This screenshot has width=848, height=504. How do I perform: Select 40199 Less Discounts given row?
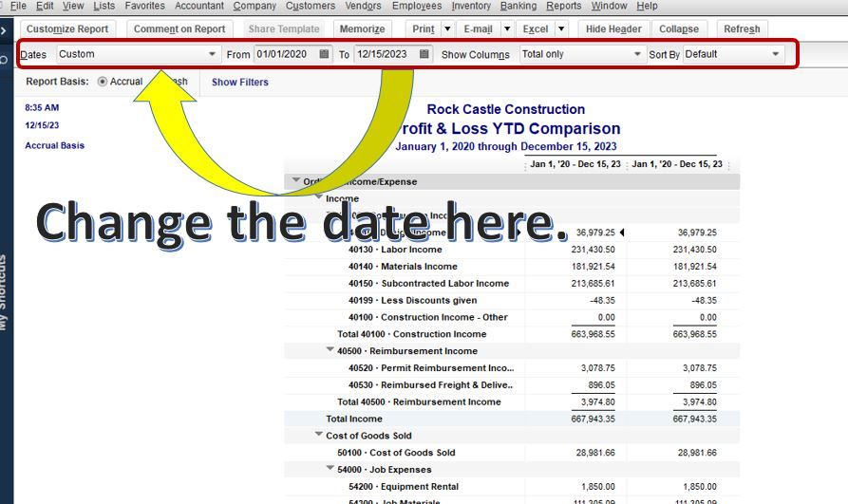(512, 300)
